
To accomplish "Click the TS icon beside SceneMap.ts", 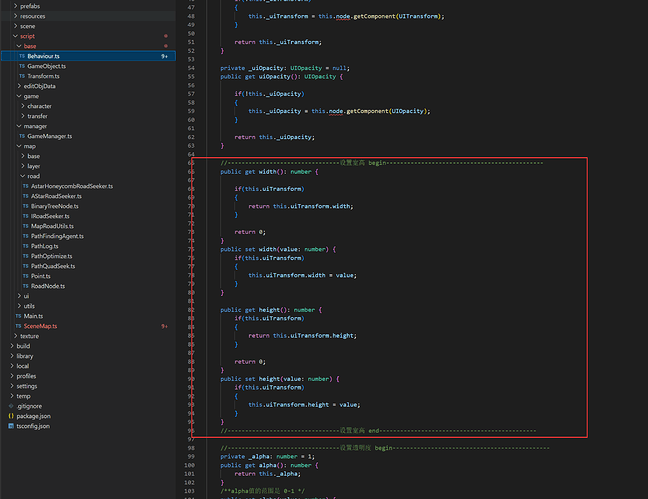I will click(x=17, y=326).
